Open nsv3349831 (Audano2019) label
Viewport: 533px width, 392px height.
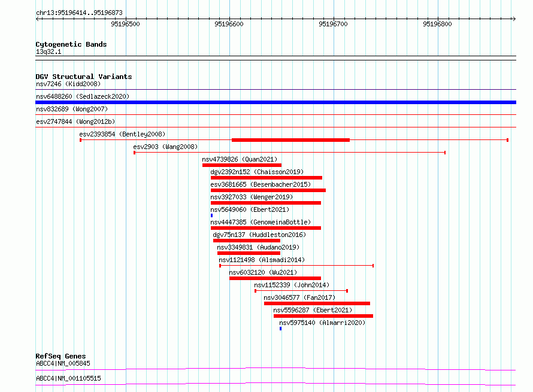point(258,247)
